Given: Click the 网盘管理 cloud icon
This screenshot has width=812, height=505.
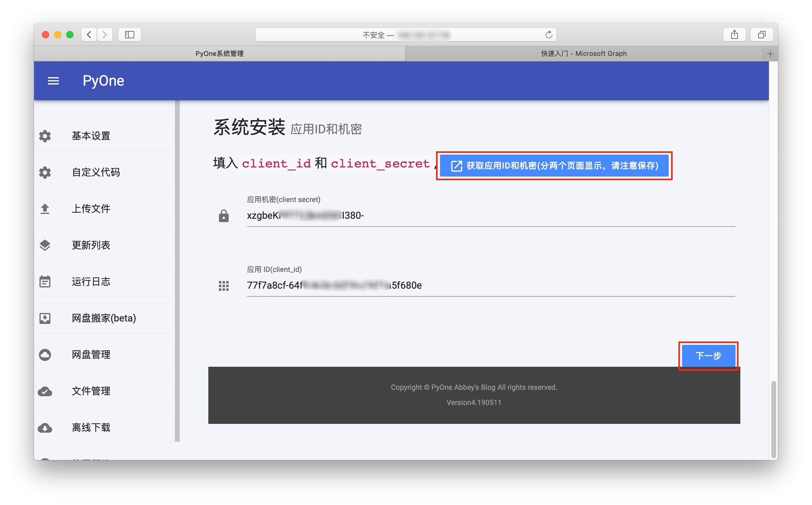Looking at the screenshot, I should 45,354.
